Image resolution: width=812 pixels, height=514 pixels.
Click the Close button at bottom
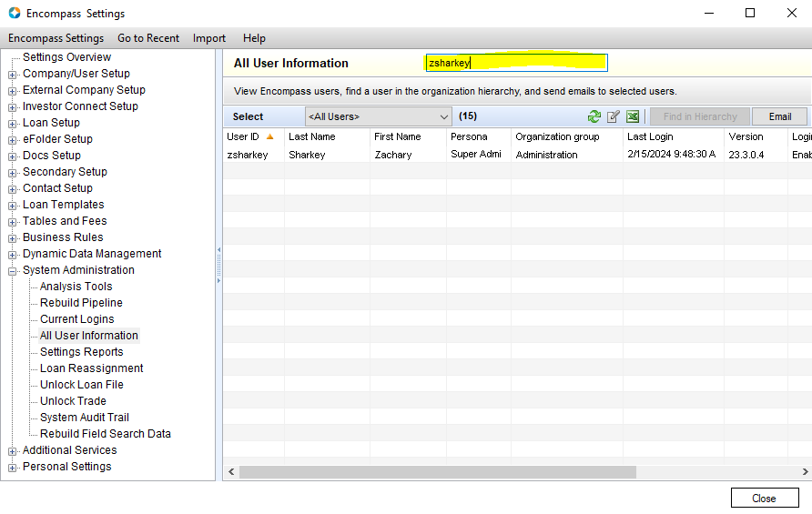pos(764,498)
